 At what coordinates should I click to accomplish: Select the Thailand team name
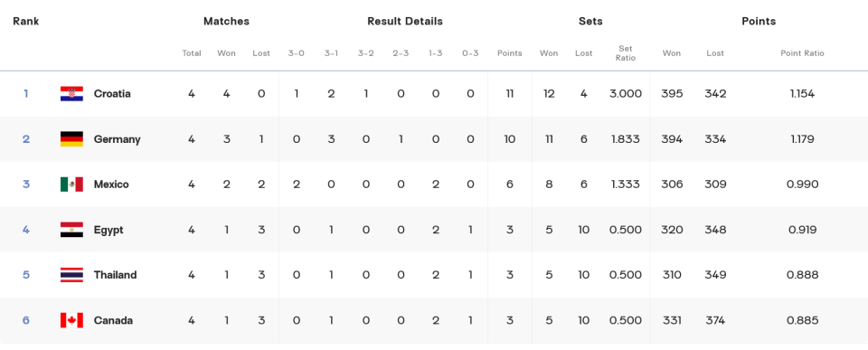point(115,275)
